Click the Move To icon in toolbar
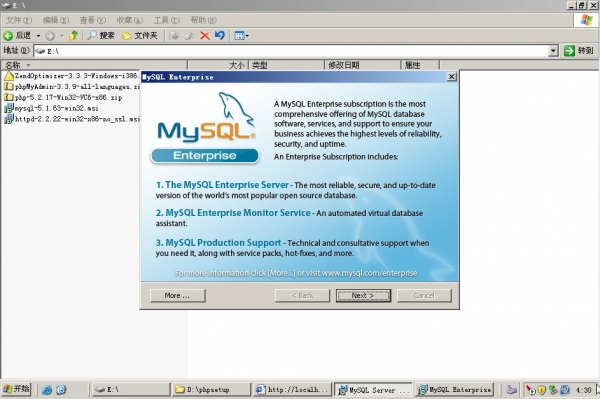Viewport: 600px width, 399px height. [x=174, y=36]
